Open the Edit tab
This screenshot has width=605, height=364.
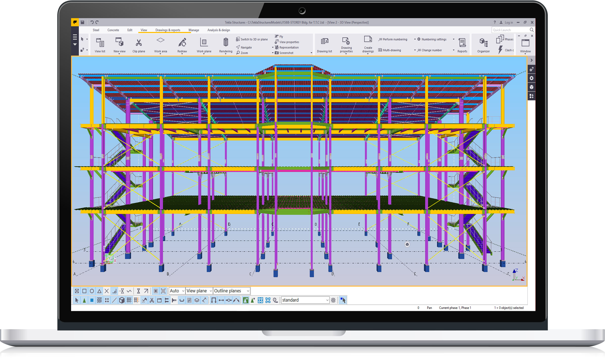(130, 30)
